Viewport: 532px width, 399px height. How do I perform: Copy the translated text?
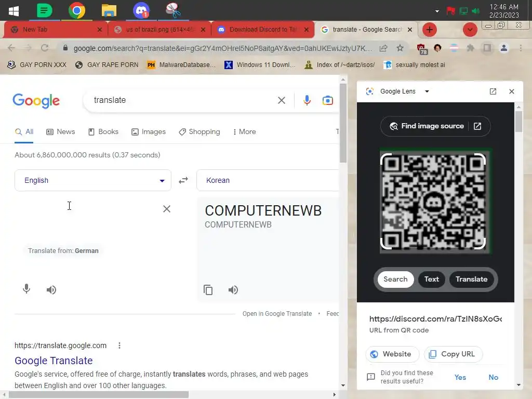208,290
